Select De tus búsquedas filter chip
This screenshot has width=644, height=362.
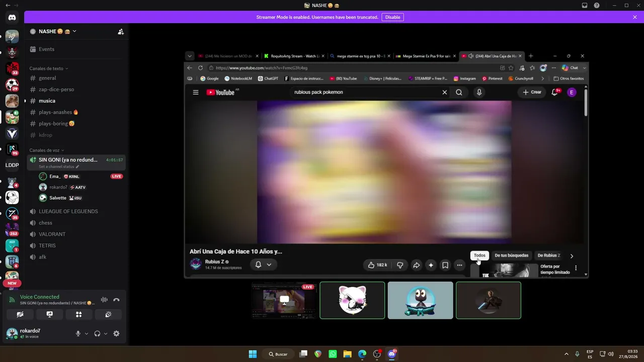pyautogui.click(x=512, y=255)
